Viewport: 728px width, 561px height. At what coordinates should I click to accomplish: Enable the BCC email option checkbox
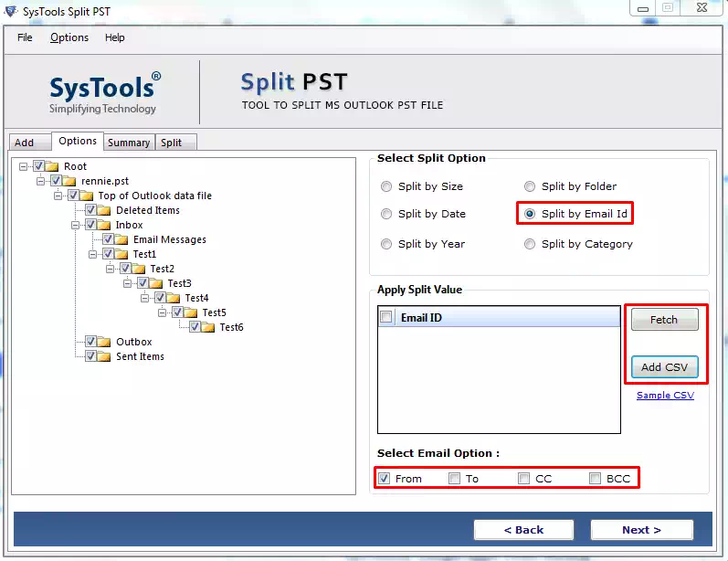click(595, 479)
